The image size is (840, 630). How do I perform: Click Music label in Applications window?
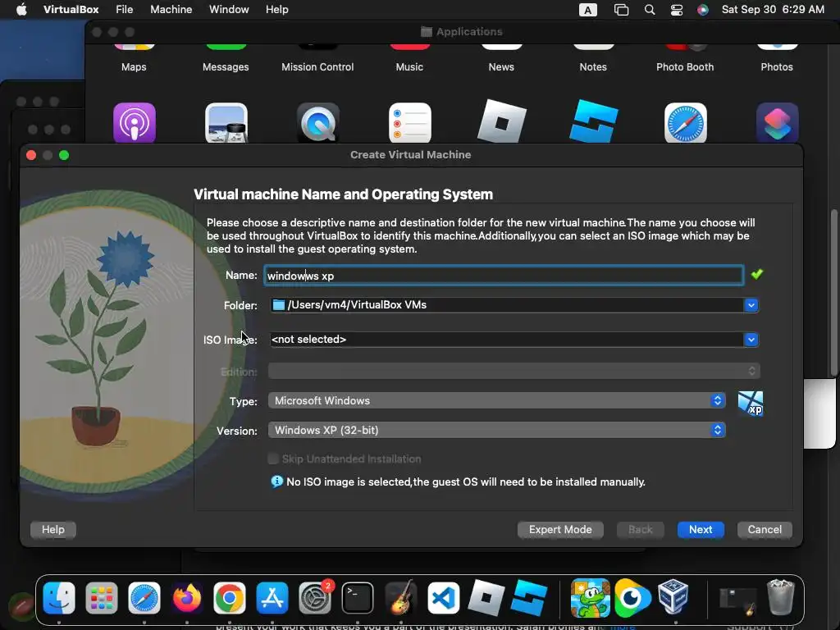pos(409,67)
